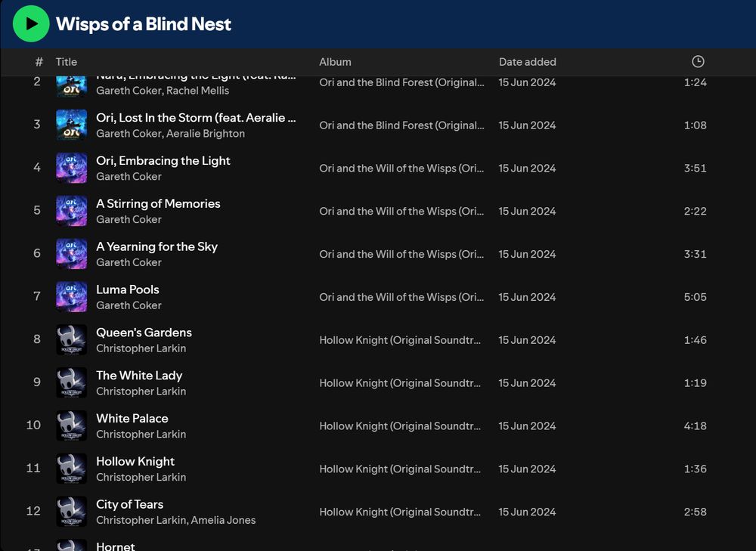This screenshot has width=756, height=551.
Task: Click date added on A Stirring of Memories row
Action: (528, 211)
